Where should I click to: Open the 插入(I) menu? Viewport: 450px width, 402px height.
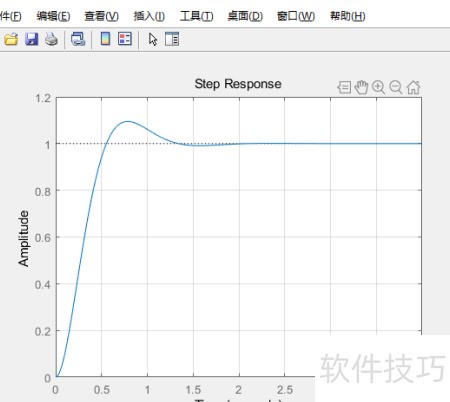point(149,16)
